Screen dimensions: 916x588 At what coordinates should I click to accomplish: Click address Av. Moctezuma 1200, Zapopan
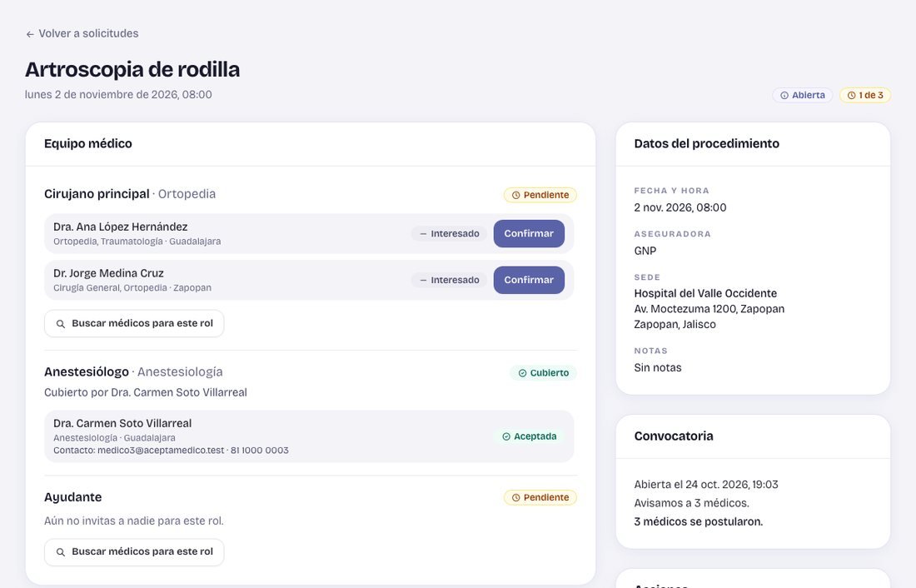tap(709, 309)
